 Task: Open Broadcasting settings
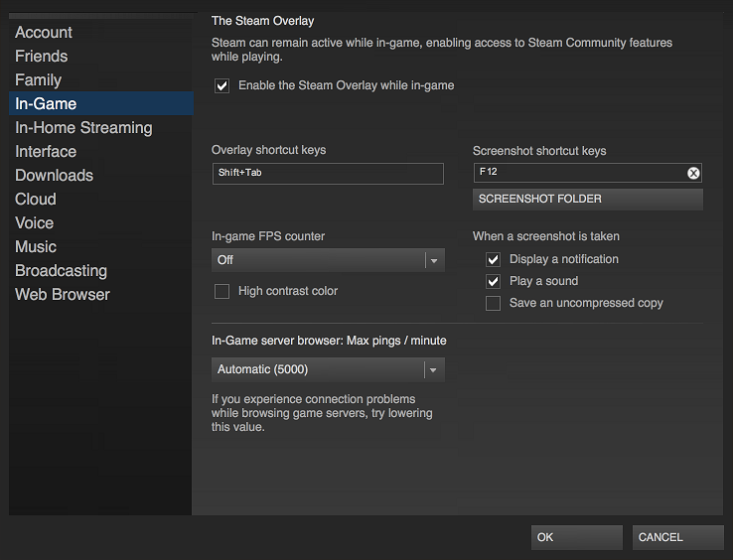[x=61, y=271]
